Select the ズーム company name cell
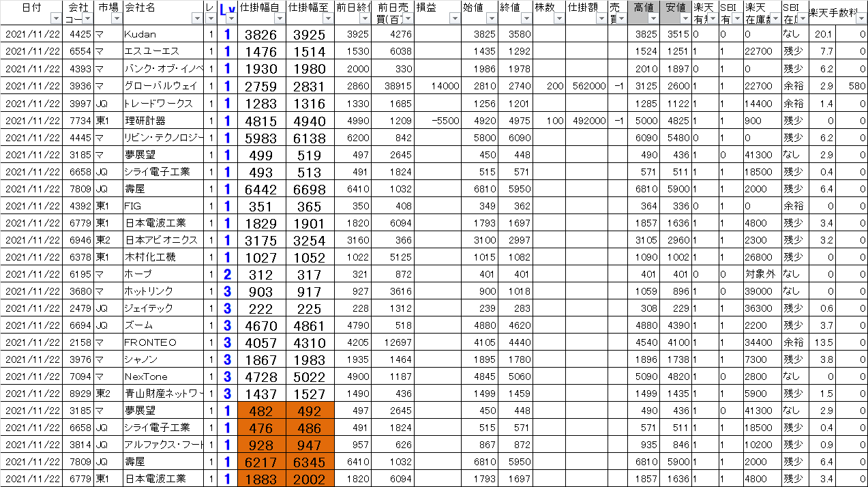The height and width of the screenshot is (487, 868). 164,325
